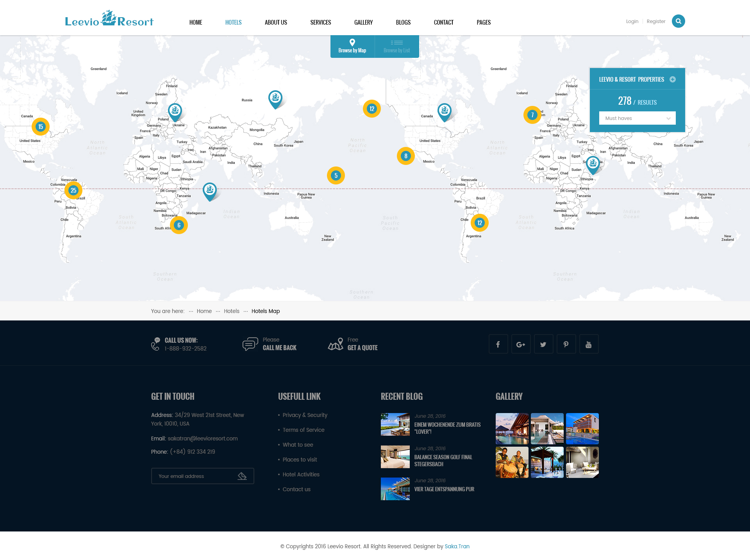Open the Pinterest social icon
This screenshot has height=560, width=750.
[x=566, y=344]
